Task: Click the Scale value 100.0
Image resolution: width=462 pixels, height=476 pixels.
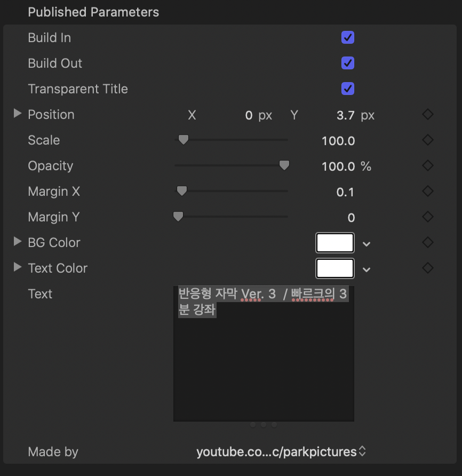Action: [338, 141]
